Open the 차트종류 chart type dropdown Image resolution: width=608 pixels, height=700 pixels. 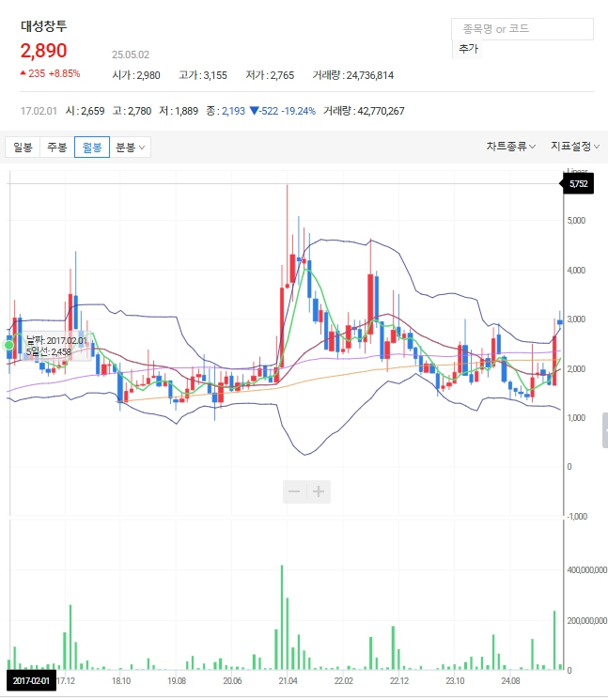[510, 147]
